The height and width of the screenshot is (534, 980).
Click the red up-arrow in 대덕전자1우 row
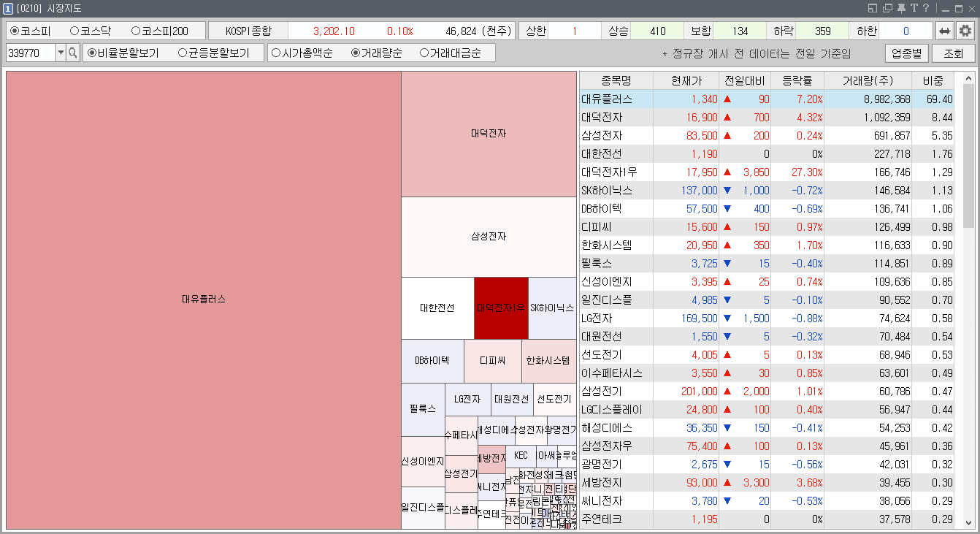pyautogui.click(x=727, y=172)
